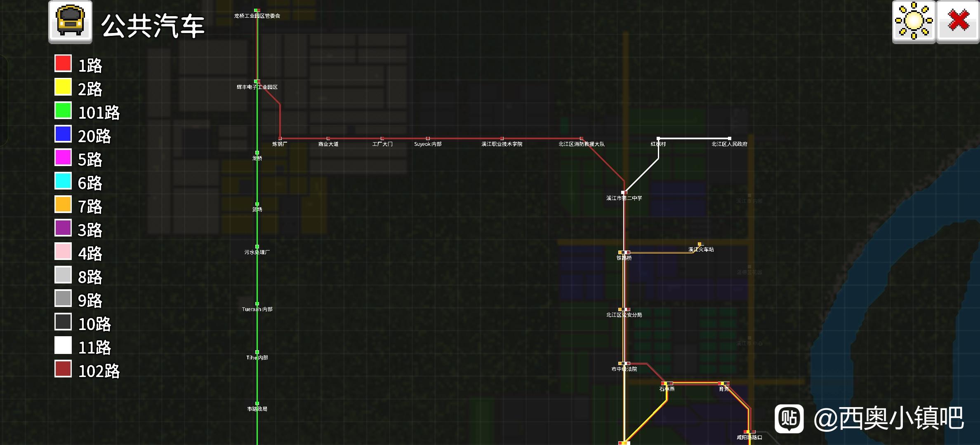980x445 pixels.
Task: Click the 红枫村 bus stop marker
Action: tap(658, 138)
